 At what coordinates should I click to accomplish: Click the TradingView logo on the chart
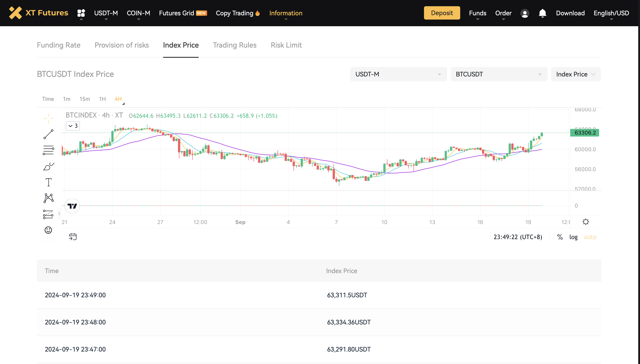[72, 206]
